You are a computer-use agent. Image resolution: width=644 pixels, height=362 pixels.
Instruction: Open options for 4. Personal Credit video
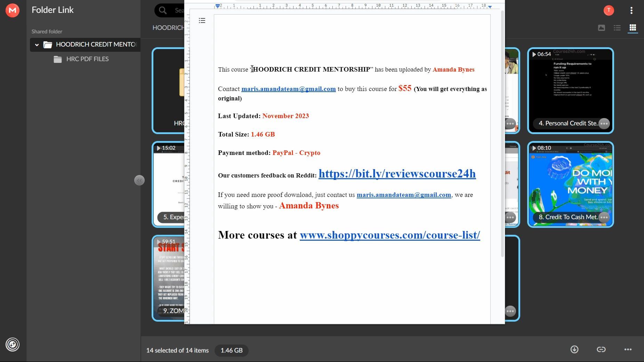(604, 123)
